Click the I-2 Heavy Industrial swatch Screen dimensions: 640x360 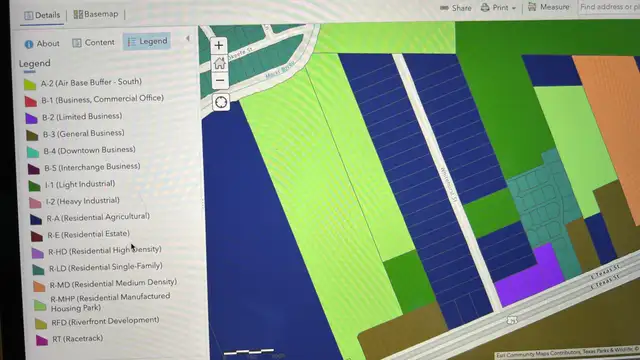point(35,203)
